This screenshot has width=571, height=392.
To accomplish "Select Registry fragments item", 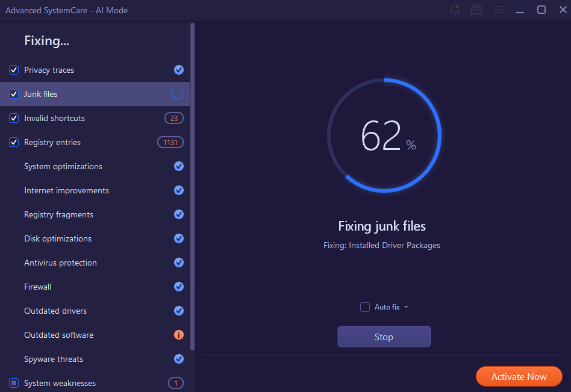I will [58, 214].
